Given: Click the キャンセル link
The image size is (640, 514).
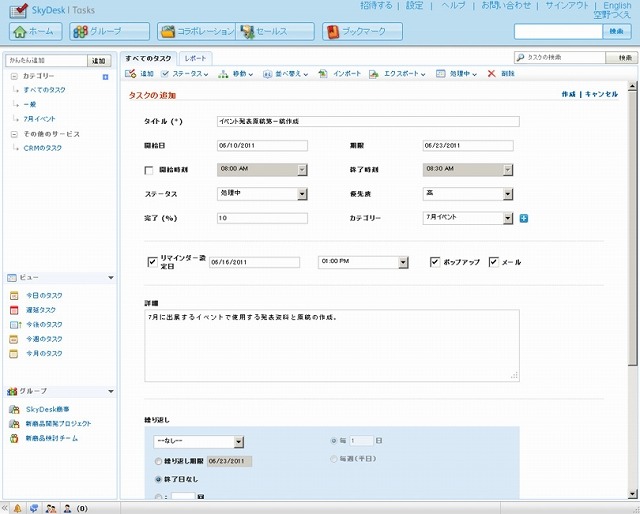Looking at the screenshot, I should coord(601,94).
